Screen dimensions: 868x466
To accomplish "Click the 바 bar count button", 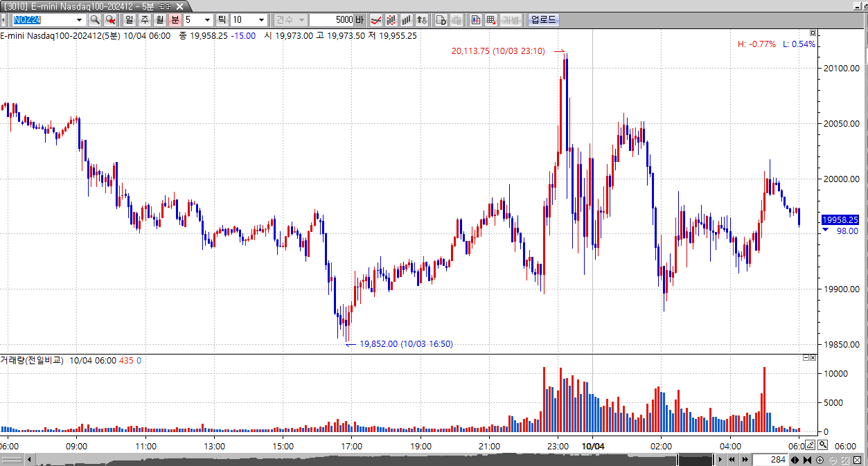I will pos(360,20).
